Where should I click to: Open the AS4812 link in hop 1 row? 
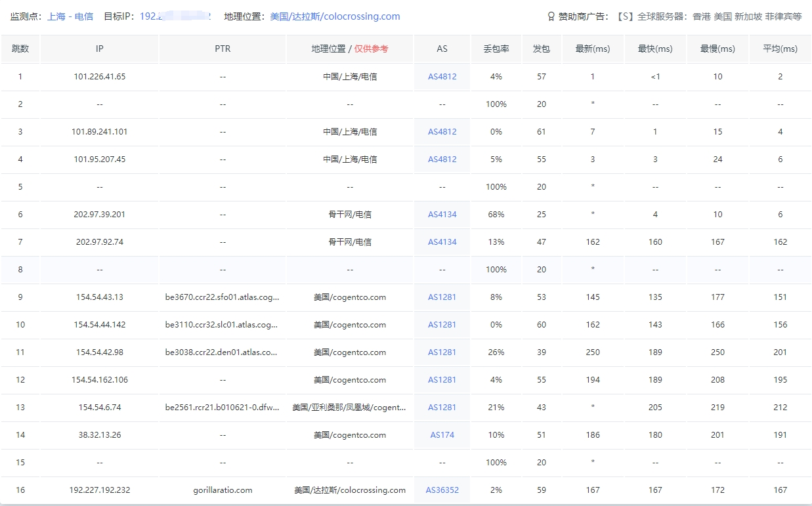pos(442,77)
